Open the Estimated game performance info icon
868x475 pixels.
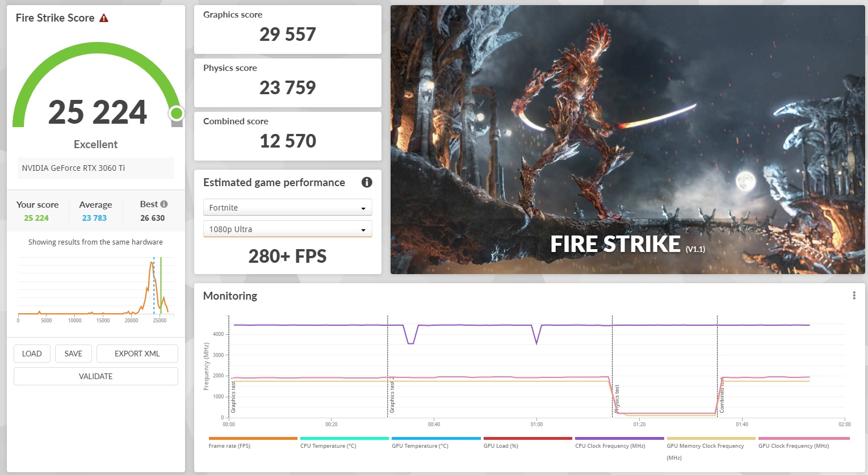(x=367, y=182)
